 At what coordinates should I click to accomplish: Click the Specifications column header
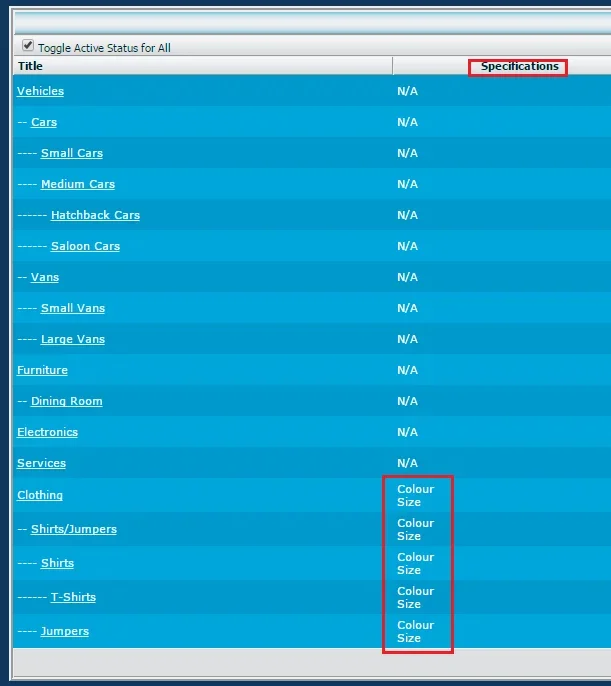point(520,66)
